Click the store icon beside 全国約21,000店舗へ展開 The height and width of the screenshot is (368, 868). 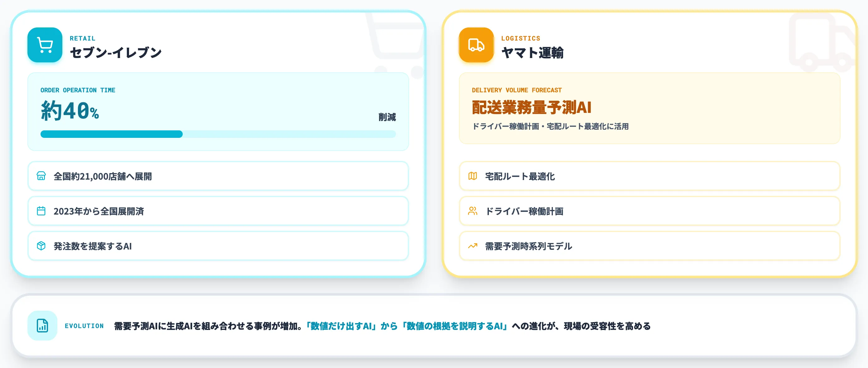[41, 176]
